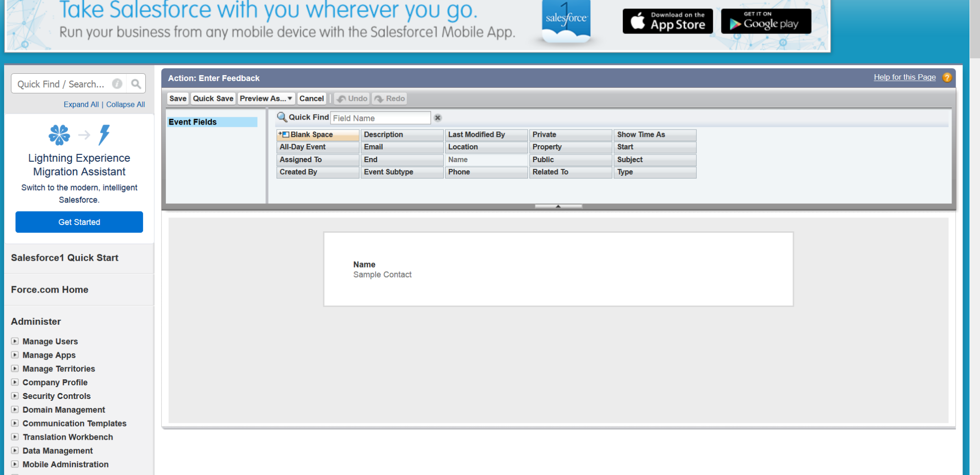Expand the Mobile Administration section
980x475 pixels.
pyautogui.click(x=15, y=464)
